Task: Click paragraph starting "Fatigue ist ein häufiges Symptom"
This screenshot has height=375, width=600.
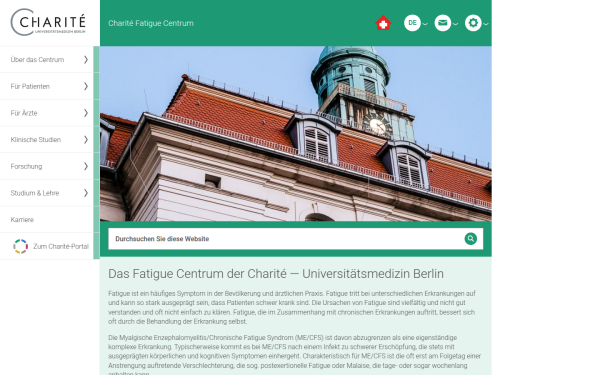Action: [292, 307]
